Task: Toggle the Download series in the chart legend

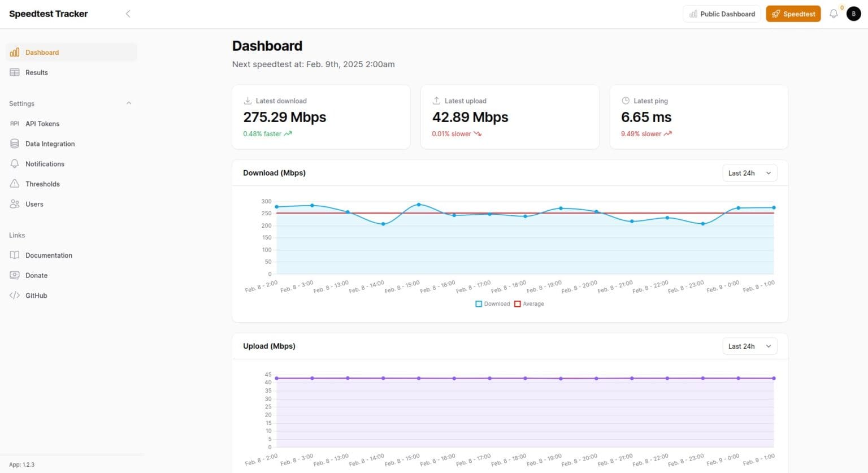Action: pos(492,303)
